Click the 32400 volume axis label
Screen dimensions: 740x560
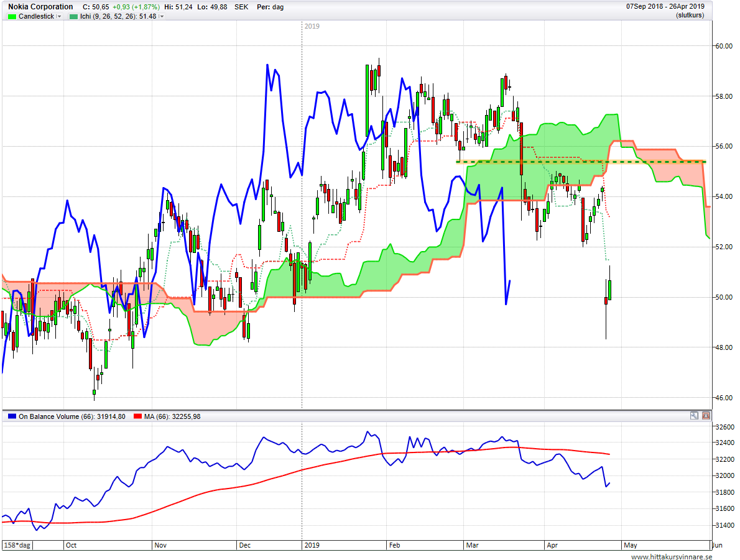[x=725, y=443]
